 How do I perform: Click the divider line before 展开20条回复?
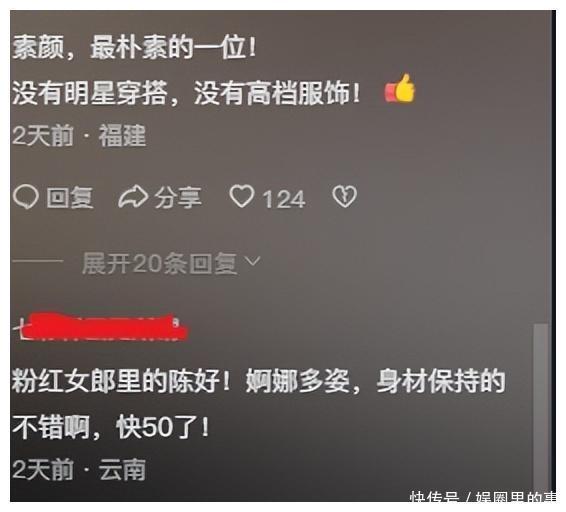(x=38, y=261)
